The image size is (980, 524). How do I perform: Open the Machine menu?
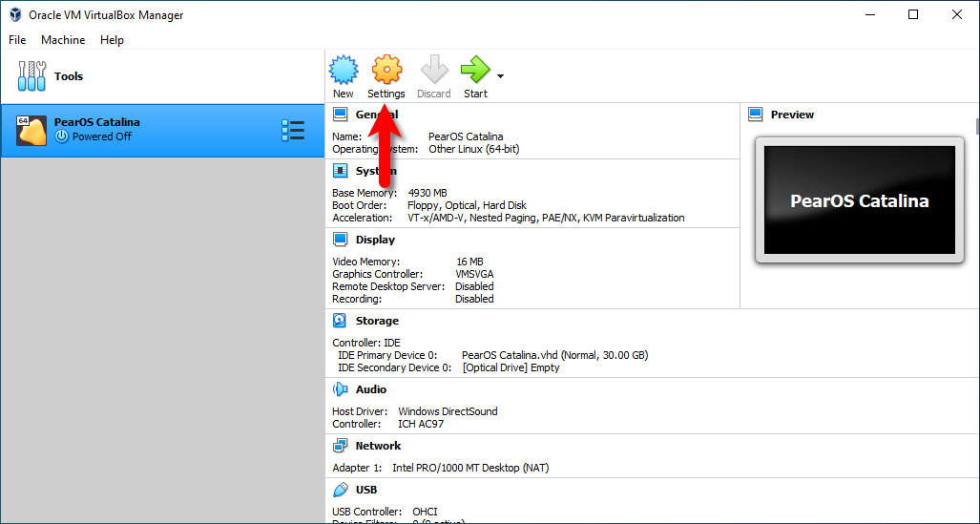63,40
